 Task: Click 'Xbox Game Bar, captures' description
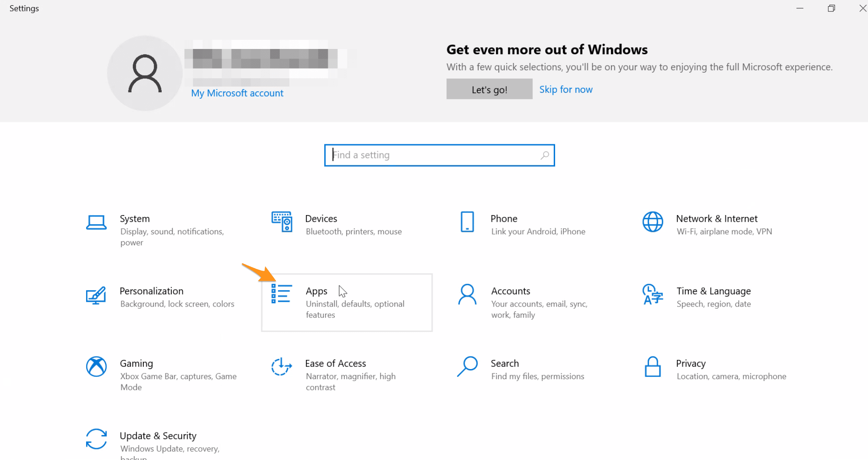point(178,382)
